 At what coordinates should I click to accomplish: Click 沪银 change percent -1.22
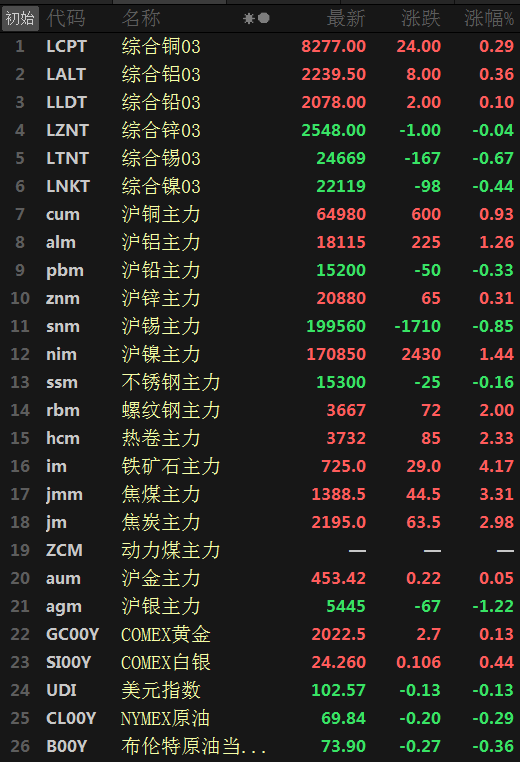pos(493,606)
